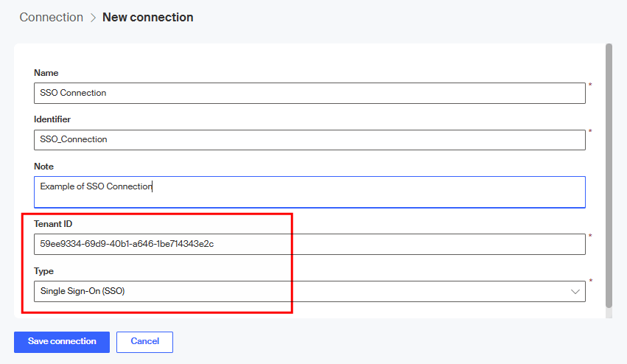Click the required asterisk beside Tenant ID
This screenshot has width=627, height=364.
pos(590,237)
